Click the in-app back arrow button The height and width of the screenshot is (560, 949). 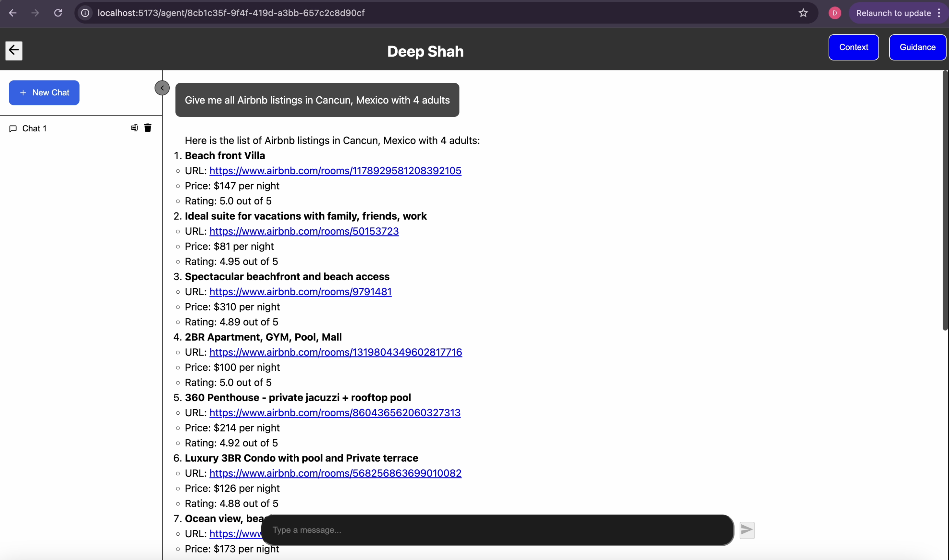(14, 51)
